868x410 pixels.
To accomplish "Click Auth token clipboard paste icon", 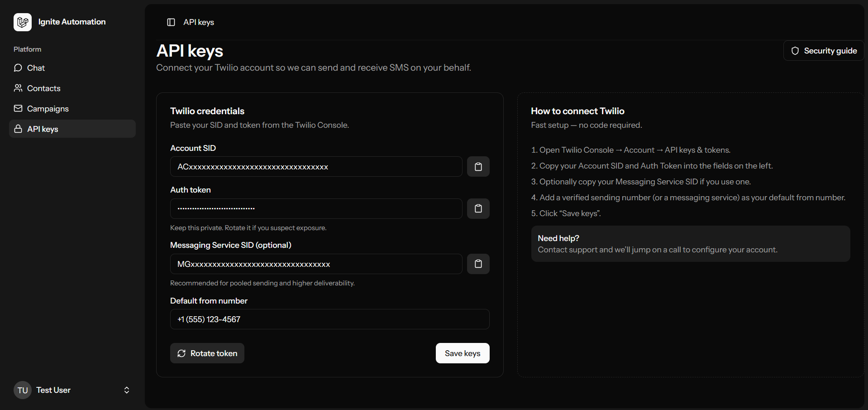I will 478,208.
